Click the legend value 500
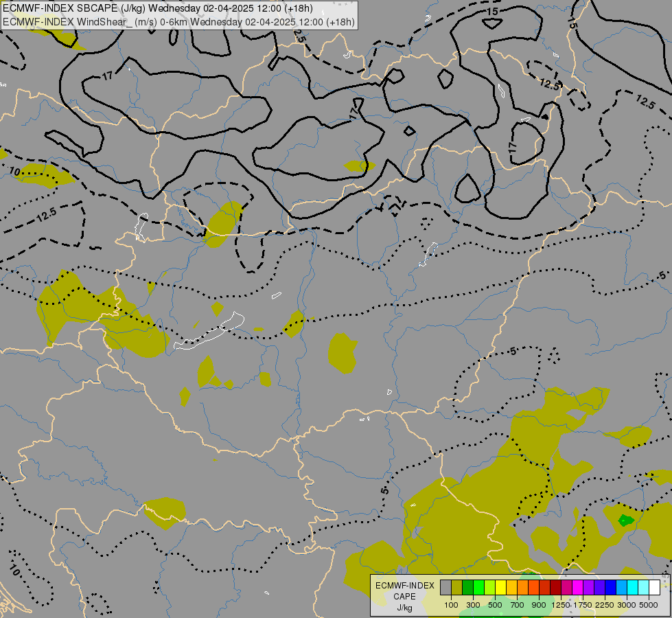 pos(495,605)
